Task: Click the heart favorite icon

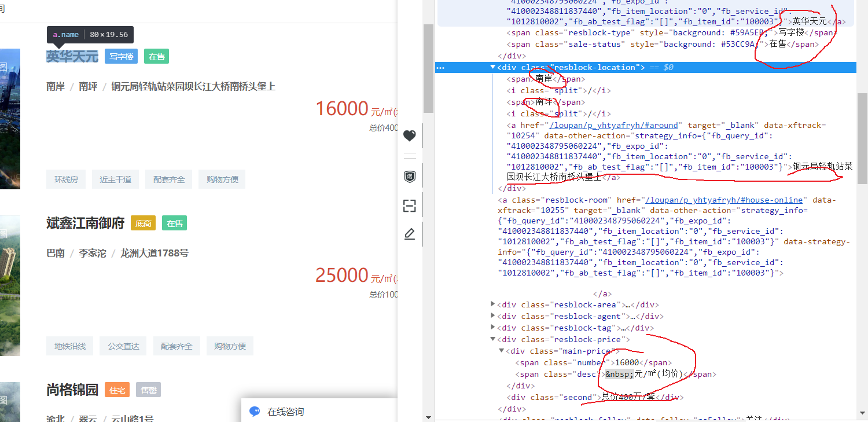Action: (x=410, y=135)
